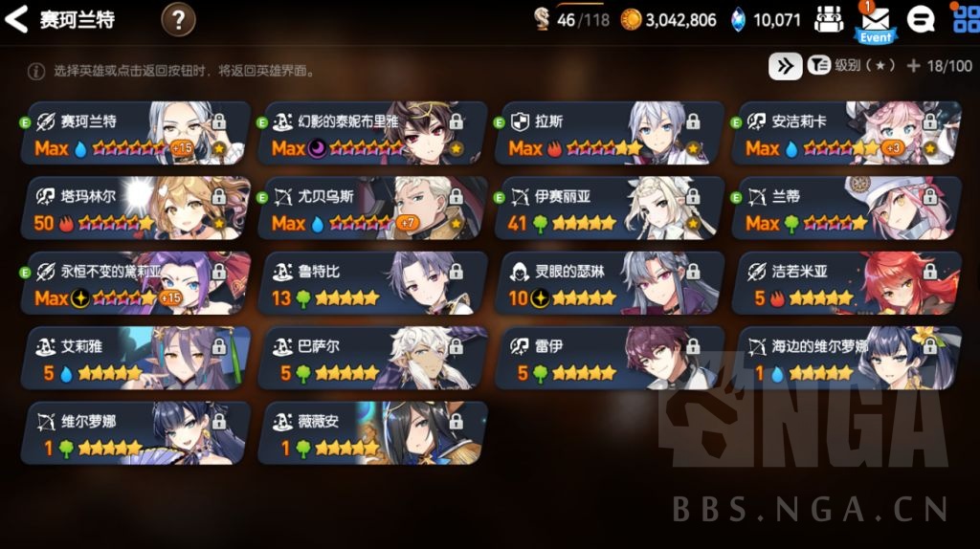Select the 安洁莉卡 hero card

(846, 134)
